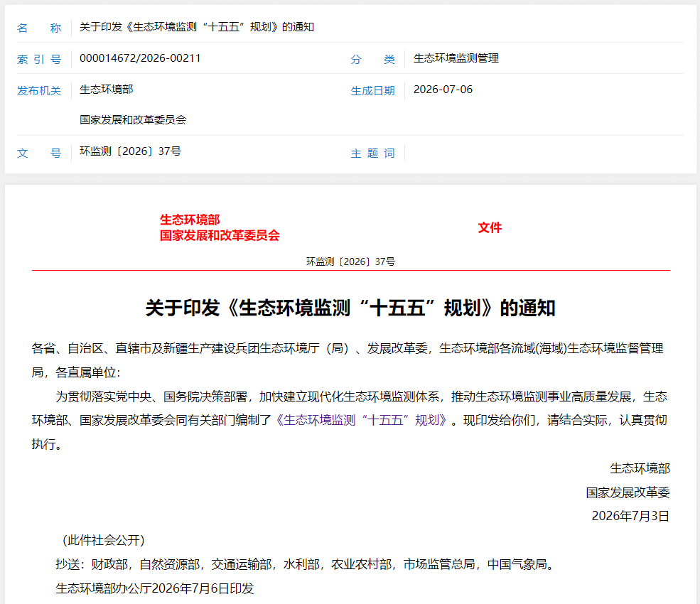Select 国家发展和改革委员会 in metadata table

tap(133, 119)
